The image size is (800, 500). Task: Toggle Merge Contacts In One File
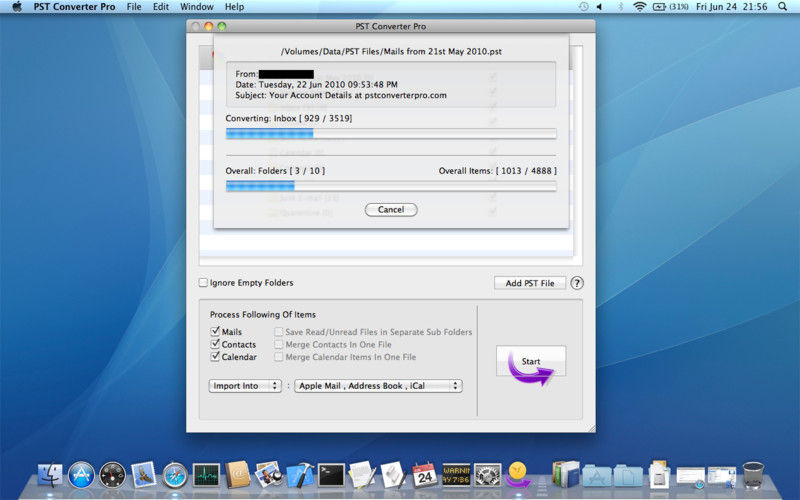279,344
